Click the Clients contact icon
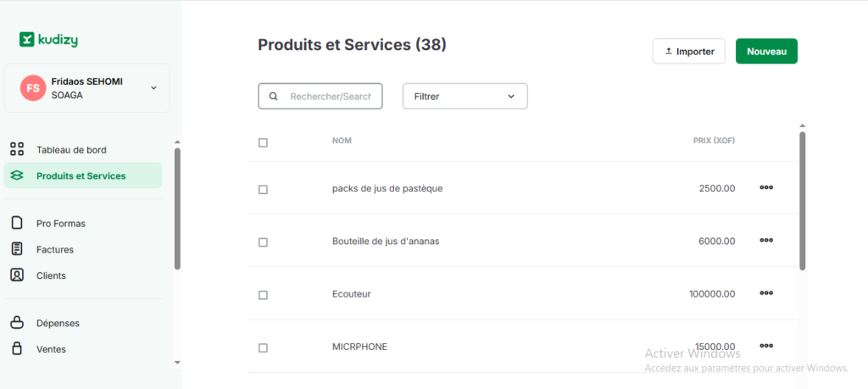Viewport: 868px width, 389px height. [17, 275]
